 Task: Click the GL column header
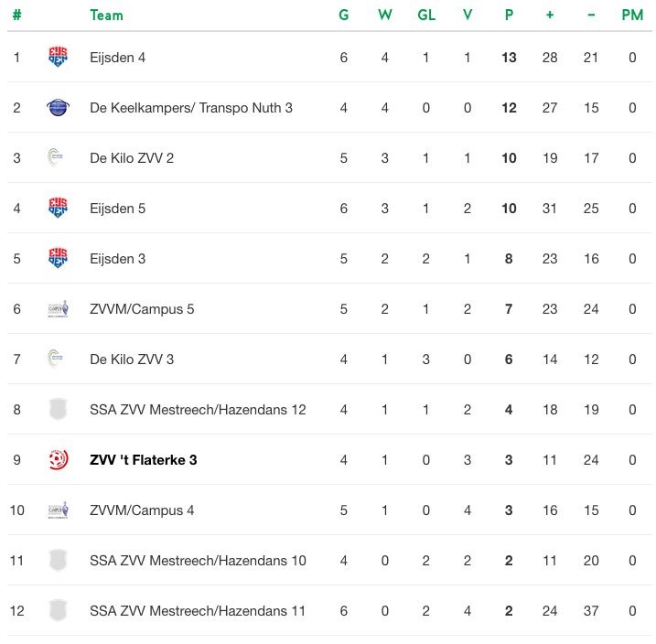(x=426, y=15)
